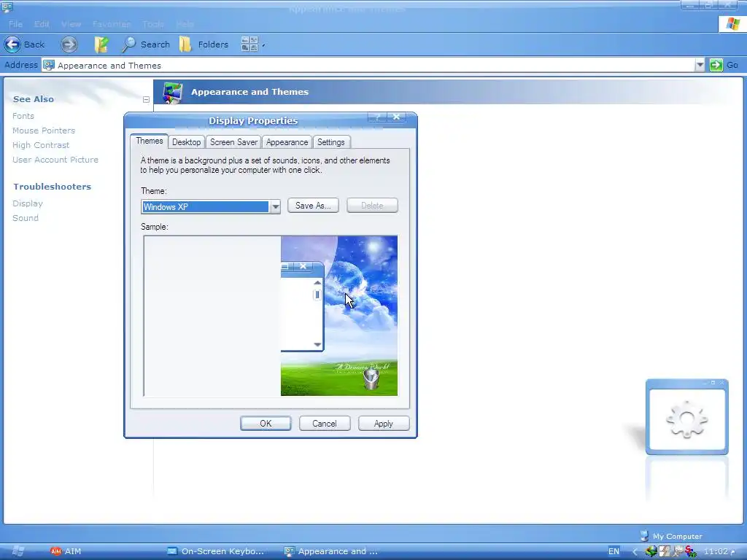Open the User Account Picture link
Image resolution: width=747 pixels, height=560 pixels.
coord(55,160)
